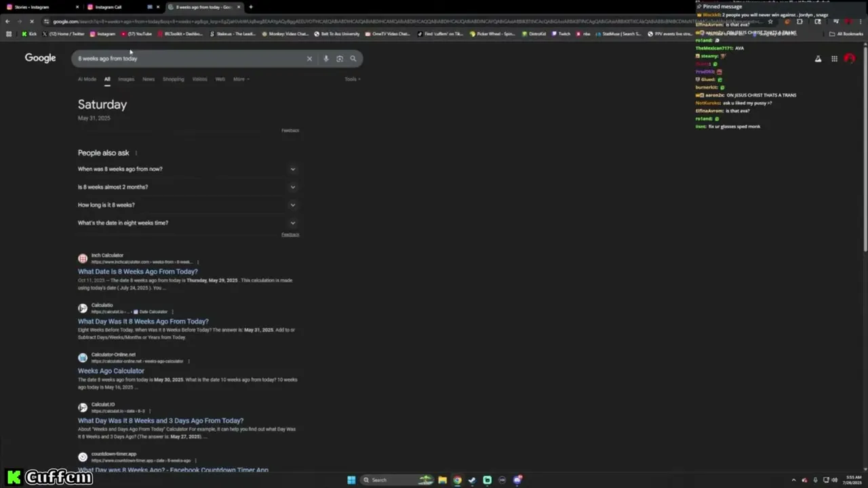Screen dimensions: 868x488
Task: Stop loading the page
Action: pyautogui.click(x=31, y=22)
